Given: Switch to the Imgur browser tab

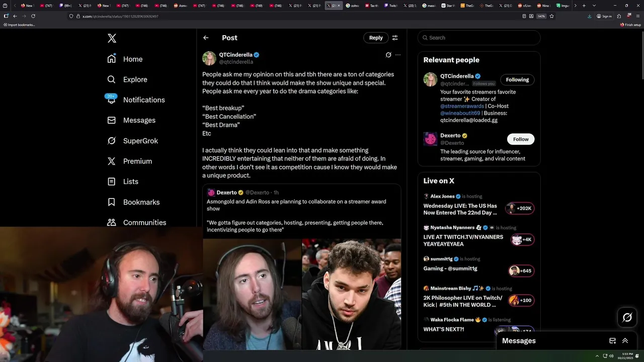Looking at the screenshot, I should click(x=563, y=6).
